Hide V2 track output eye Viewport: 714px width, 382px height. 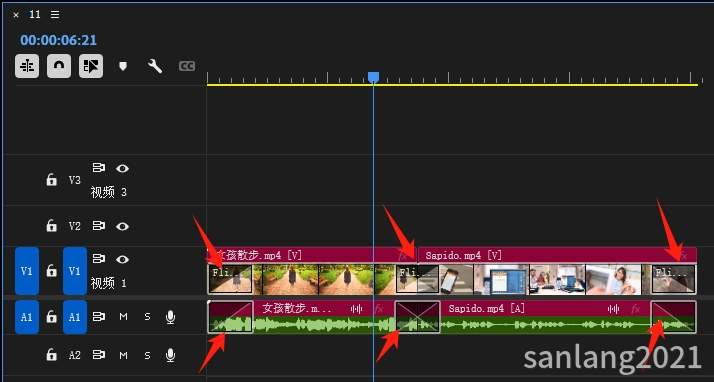point(122,226)
